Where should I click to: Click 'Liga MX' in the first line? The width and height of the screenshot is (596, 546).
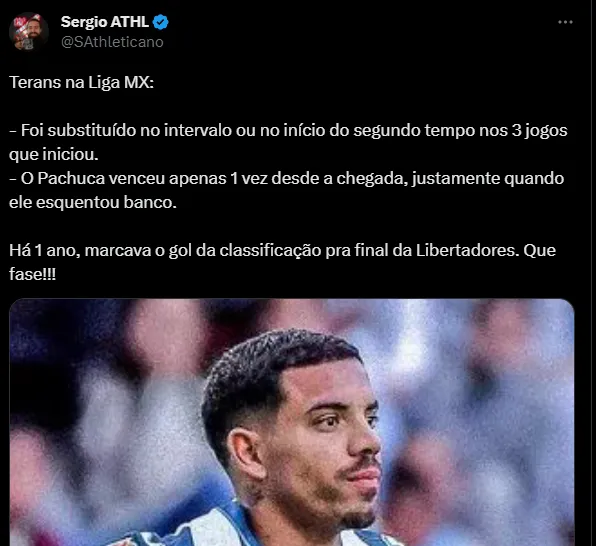(x=121, y=82)
